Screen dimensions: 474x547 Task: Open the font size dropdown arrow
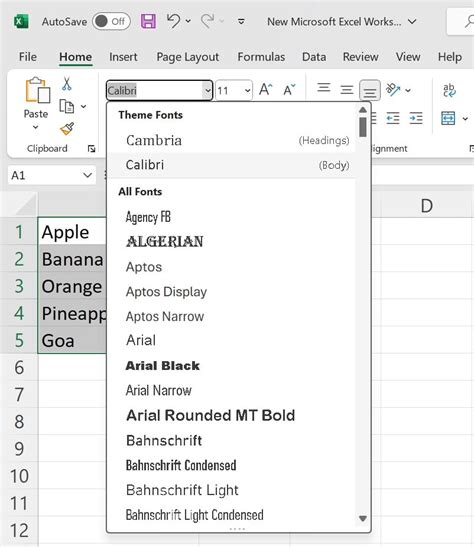[x=247, y=91]
